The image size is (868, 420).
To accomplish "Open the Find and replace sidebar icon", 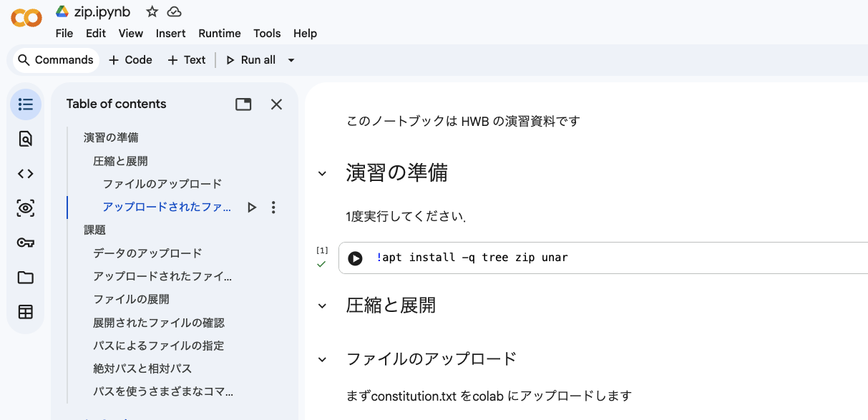I will coord(26,139).
